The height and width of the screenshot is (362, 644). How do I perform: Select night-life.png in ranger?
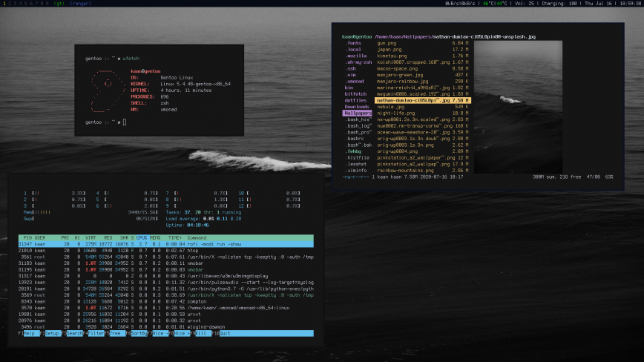click(x=423, y=113)
